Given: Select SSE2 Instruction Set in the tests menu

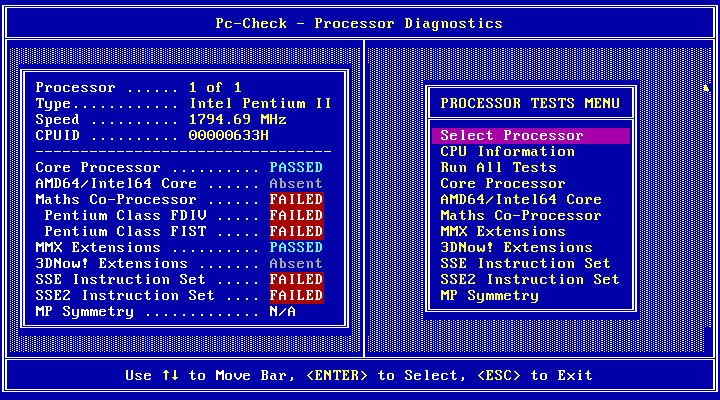Looking at the screenshot, I should [x=530, y=280].
